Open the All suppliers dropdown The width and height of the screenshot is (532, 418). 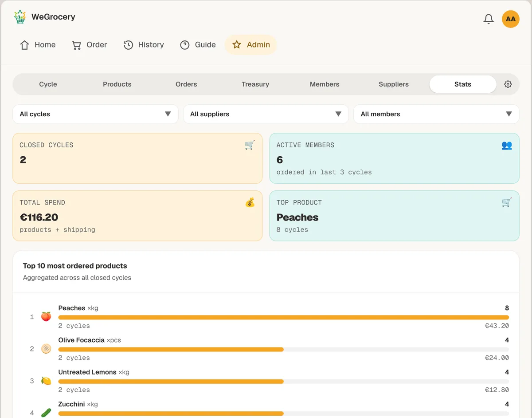point(266,114)
